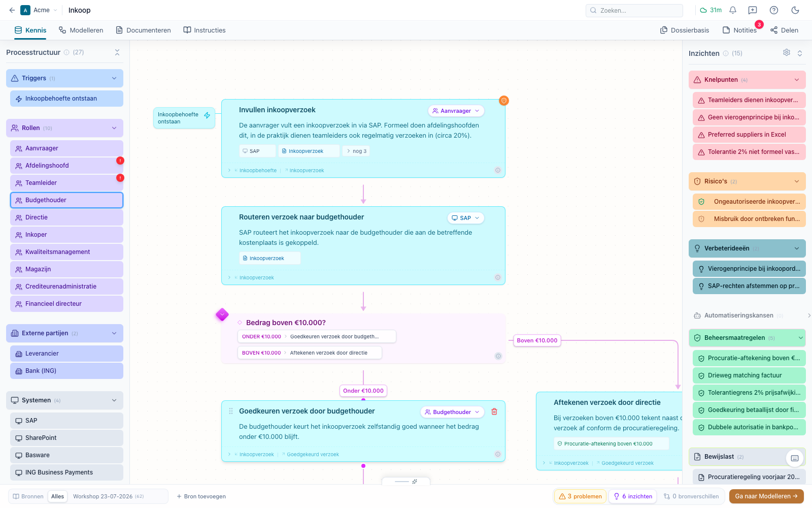The height and width of the screenshot is (508, 812).
Task: Collapse the Knelpunten section
Action: coord(797,80)
